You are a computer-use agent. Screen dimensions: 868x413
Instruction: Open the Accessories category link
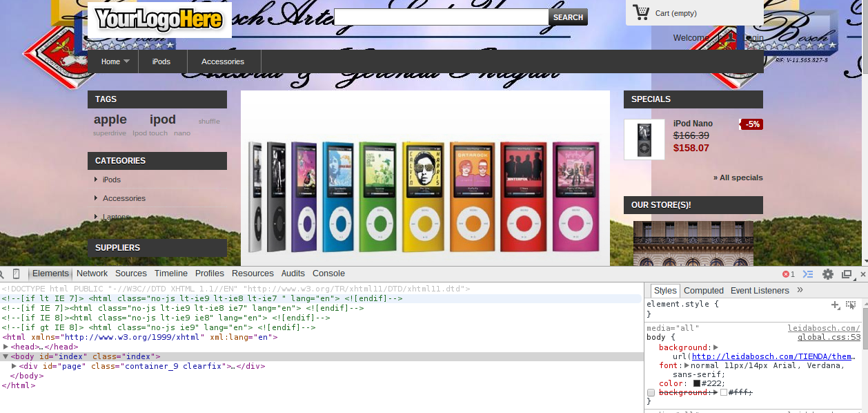124,198
